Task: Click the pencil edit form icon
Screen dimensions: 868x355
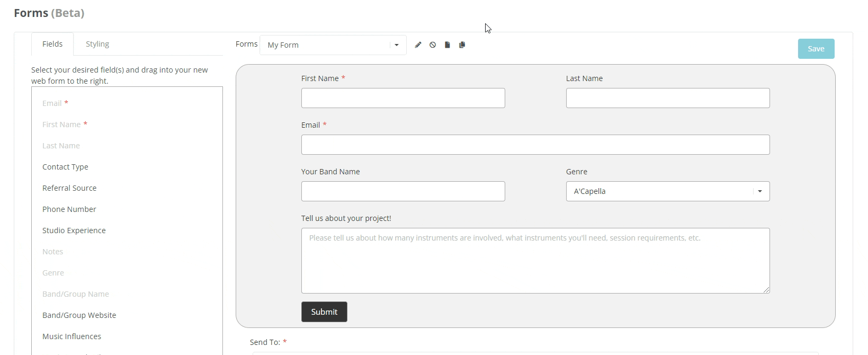Action: 418,45
